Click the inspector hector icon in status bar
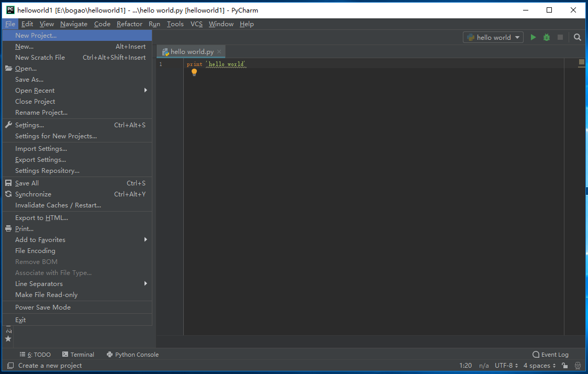The image size is (588, 374). [578, 366]
